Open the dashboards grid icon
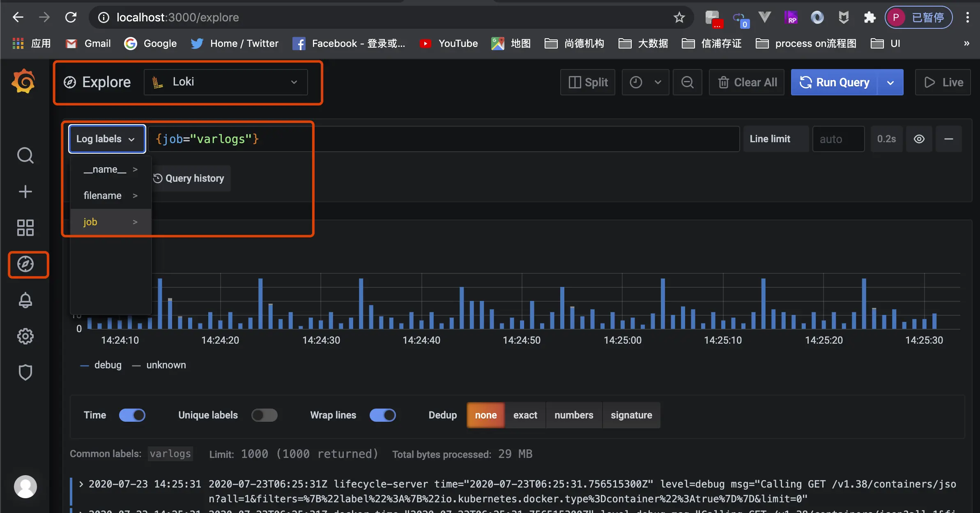Viewport: 980px width, 513px height. click(x=25, y=227)
